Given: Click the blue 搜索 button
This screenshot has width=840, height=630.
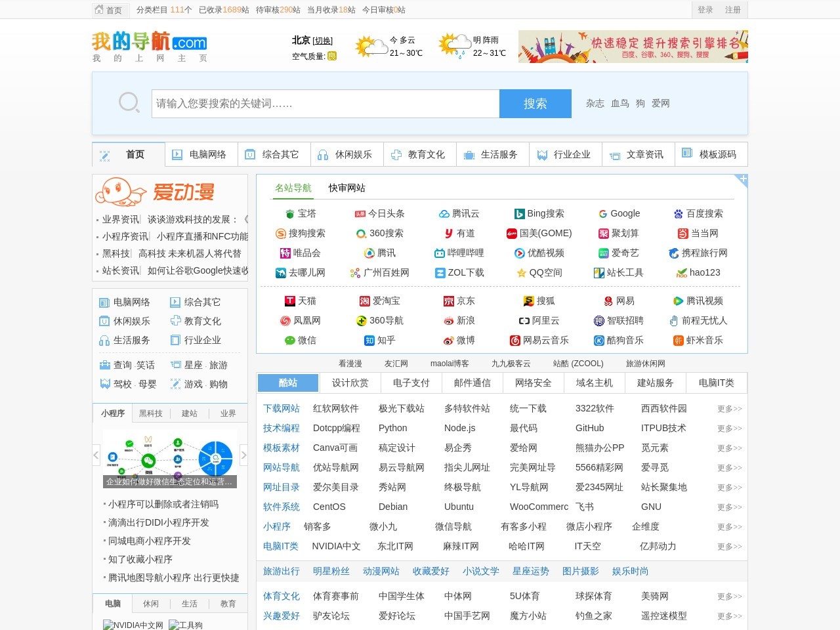Looking at the screenshot, I should 535,104.
